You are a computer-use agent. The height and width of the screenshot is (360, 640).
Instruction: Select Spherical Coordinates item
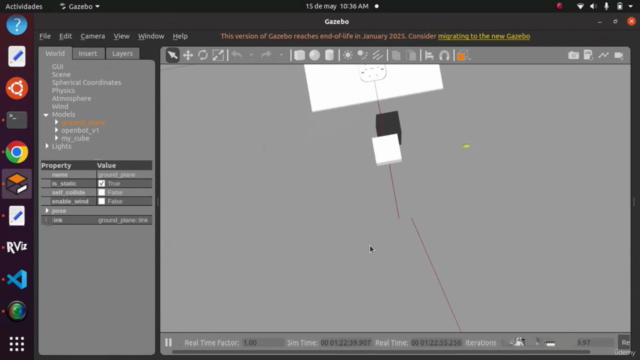pos(87,82)
